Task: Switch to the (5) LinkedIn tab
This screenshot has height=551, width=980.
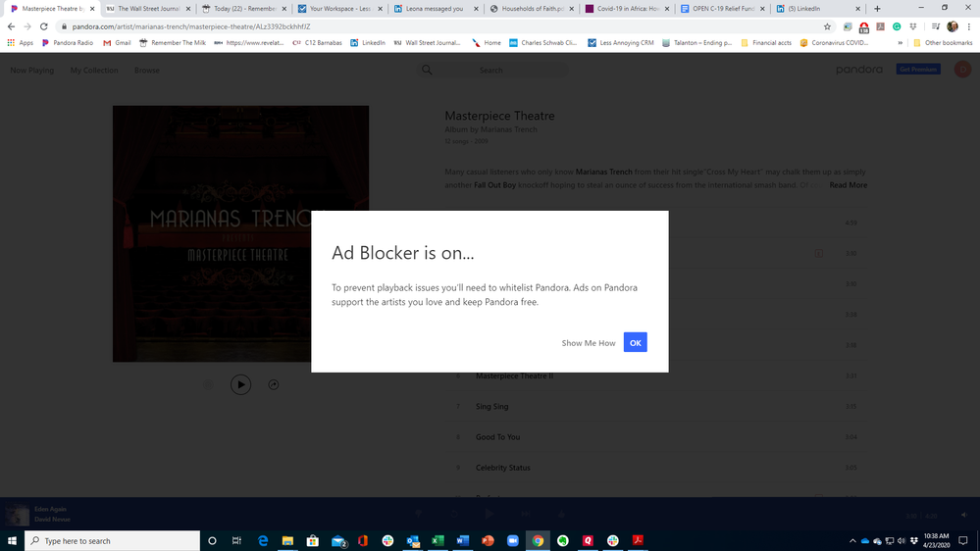Action: 817,9
